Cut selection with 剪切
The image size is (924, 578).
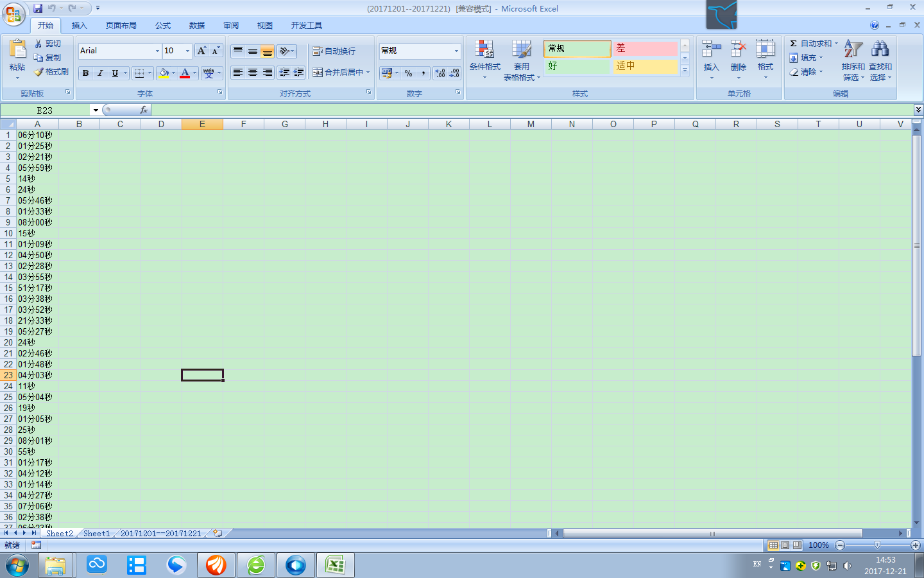click(49, 44)
